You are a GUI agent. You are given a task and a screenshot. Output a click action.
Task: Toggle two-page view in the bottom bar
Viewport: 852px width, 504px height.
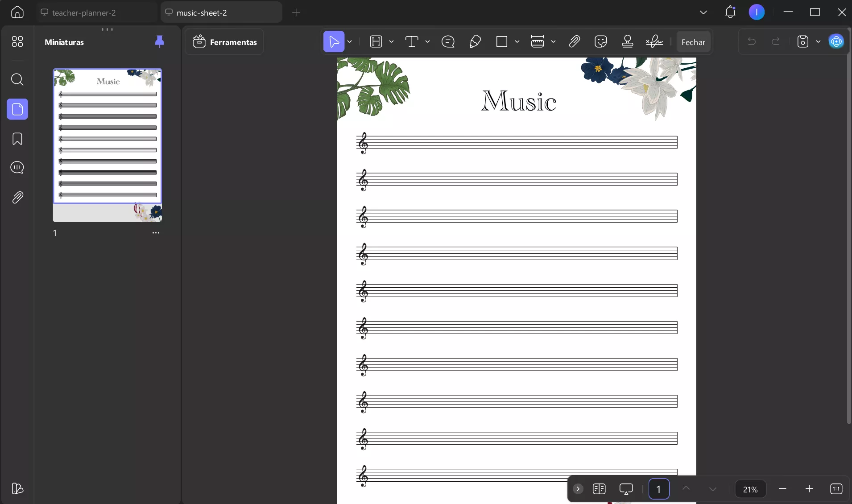coord(600,489)
